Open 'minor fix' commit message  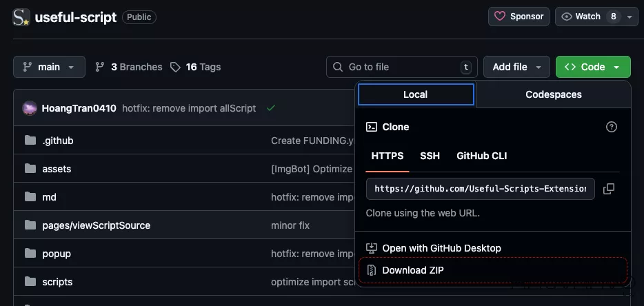[290, 225]
